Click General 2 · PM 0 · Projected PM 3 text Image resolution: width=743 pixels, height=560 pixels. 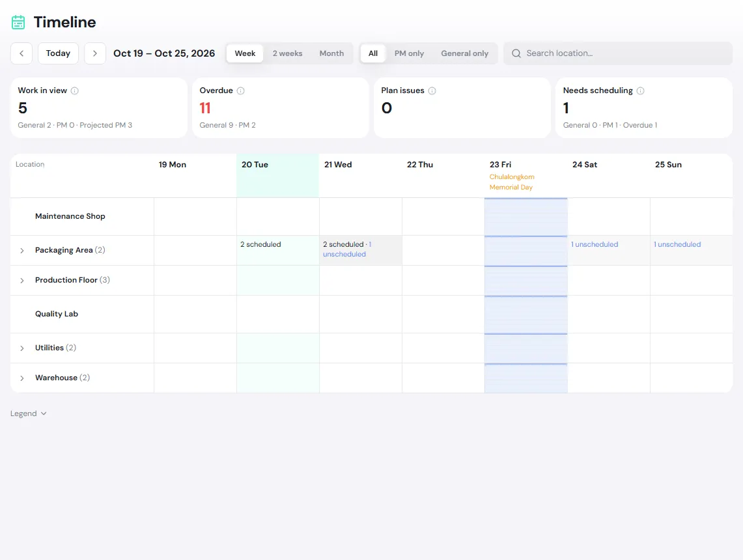coord(75,125)
